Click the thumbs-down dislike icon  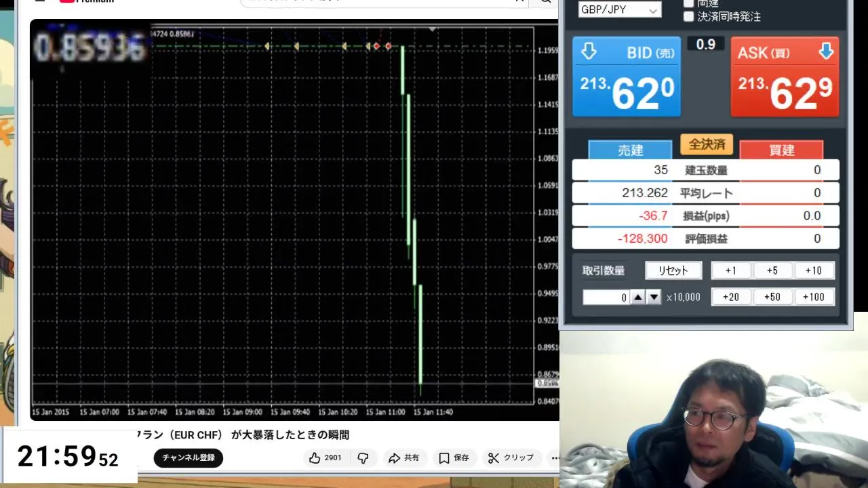pyautogui.click(x=363, y=458)
